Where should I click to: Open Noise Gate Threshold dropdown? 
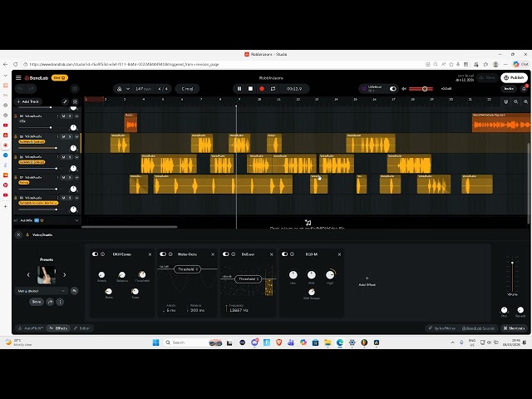(187, 269)
